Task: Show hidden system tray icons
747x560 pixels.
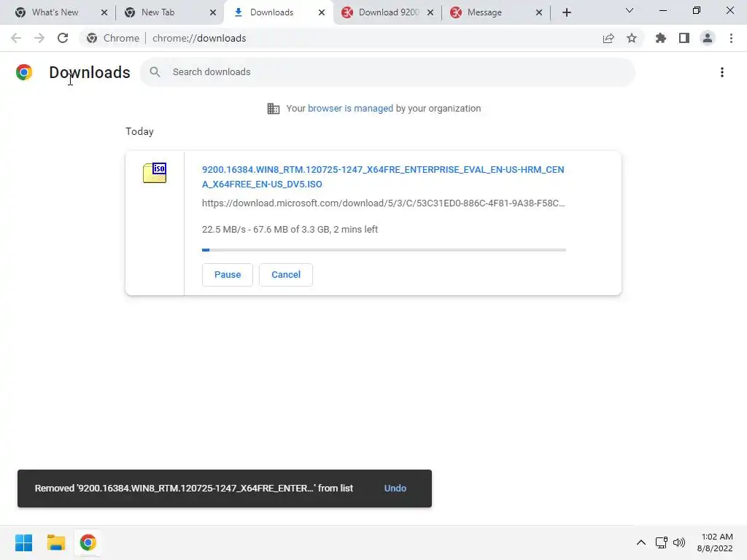Action: coord(641,542)
